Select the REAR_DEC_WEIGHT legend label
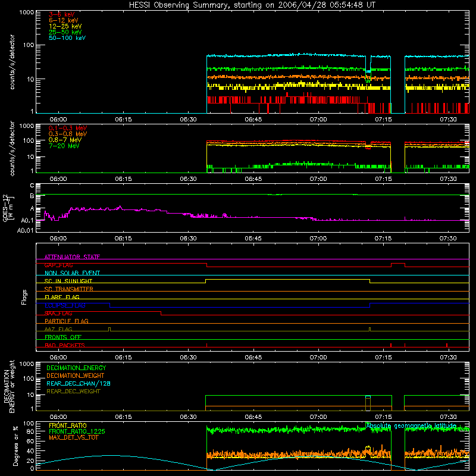The width and height of the screenshot is (476, 476). [x=73, y=392]
